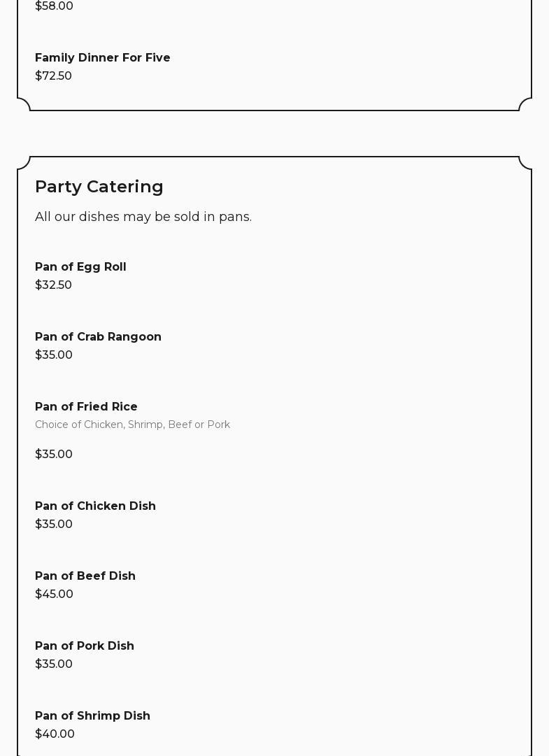Click the 'All our dishes may be sold in pans' text

[x=143, y=217]
